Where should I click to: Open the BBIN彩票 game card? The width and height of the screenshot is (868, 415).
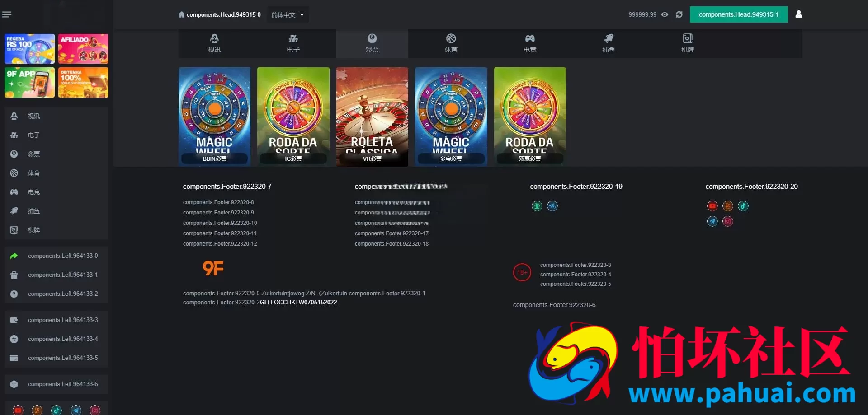[x=214, y=117]
